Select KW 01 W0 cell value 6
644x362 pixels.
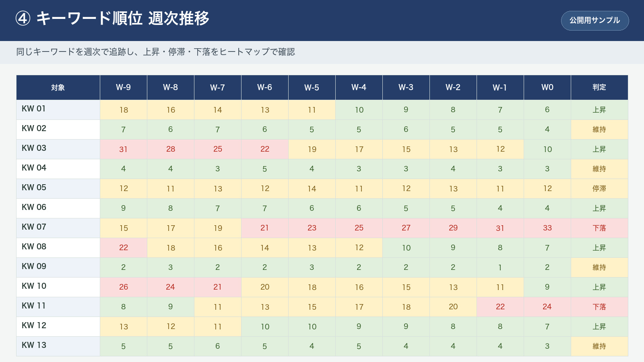(x=547, y=110)
